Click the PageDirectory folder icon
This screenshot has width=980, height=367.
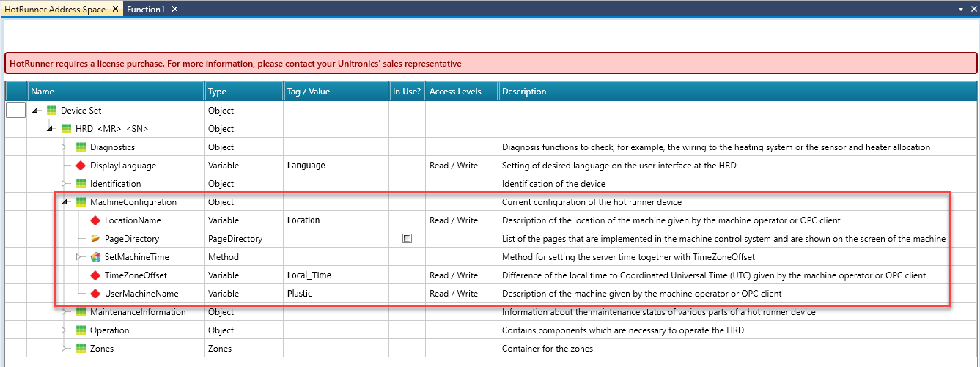click(95, 239)
